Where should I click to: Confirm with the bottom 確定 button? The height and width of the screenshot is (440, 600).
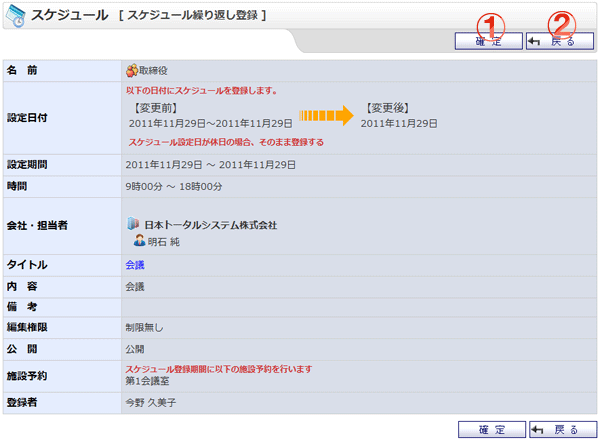tap(490, 429)
